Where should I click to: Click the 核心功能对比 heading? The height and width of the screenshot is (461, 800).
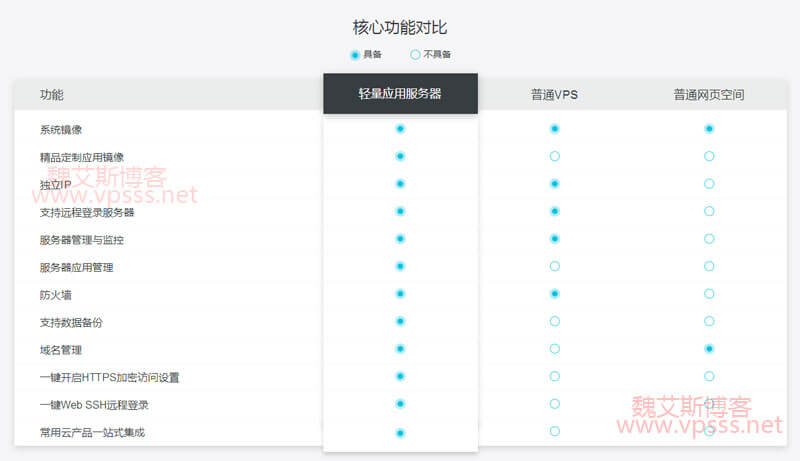[400, 27]
